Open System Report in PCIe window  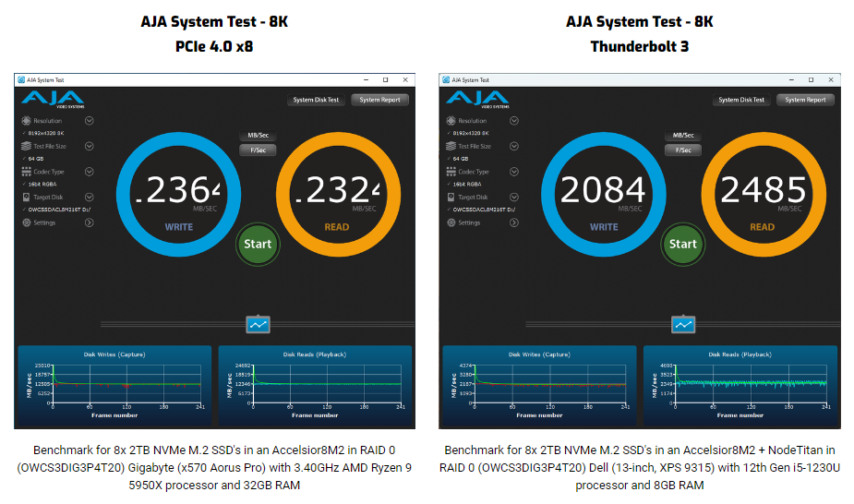[x=379, y=100]
